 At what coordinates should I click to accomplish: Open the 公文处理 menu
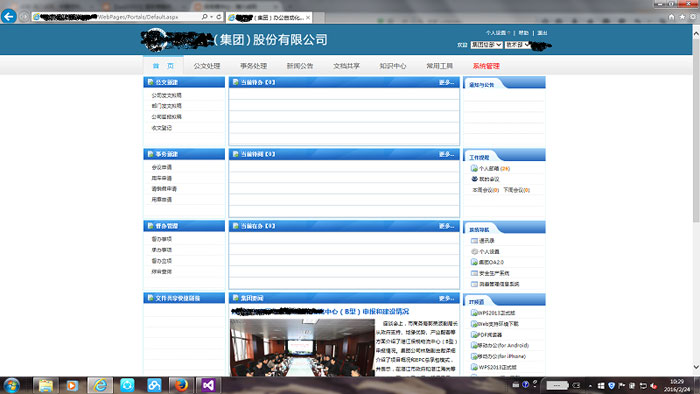tap(207, 66)
